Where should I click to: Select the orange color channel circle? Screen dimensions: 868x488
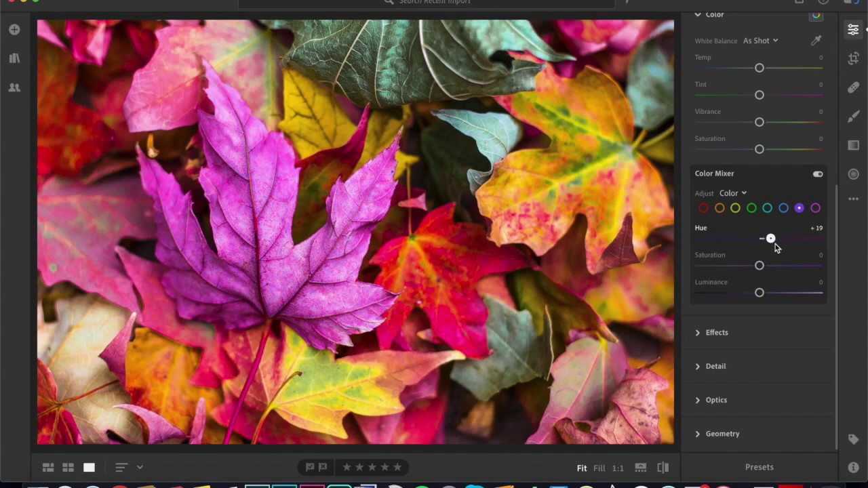click(719, 208)
